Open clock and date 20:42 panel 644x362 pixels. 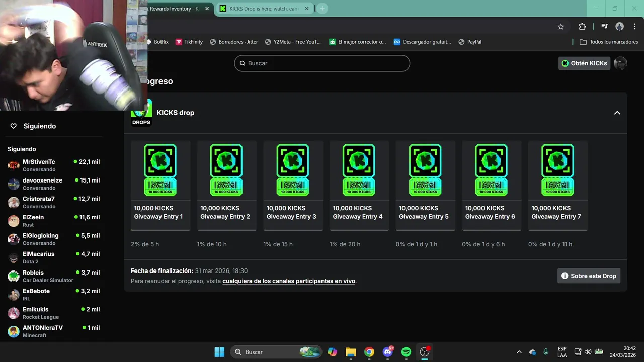point(623,352)
